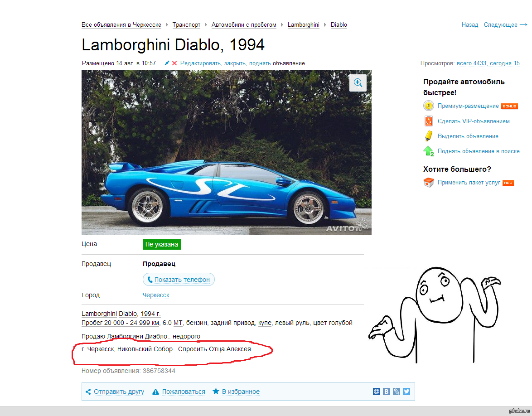Click В избранное link
The width and height of the screenshot is (532, 416).
[241, 392]
